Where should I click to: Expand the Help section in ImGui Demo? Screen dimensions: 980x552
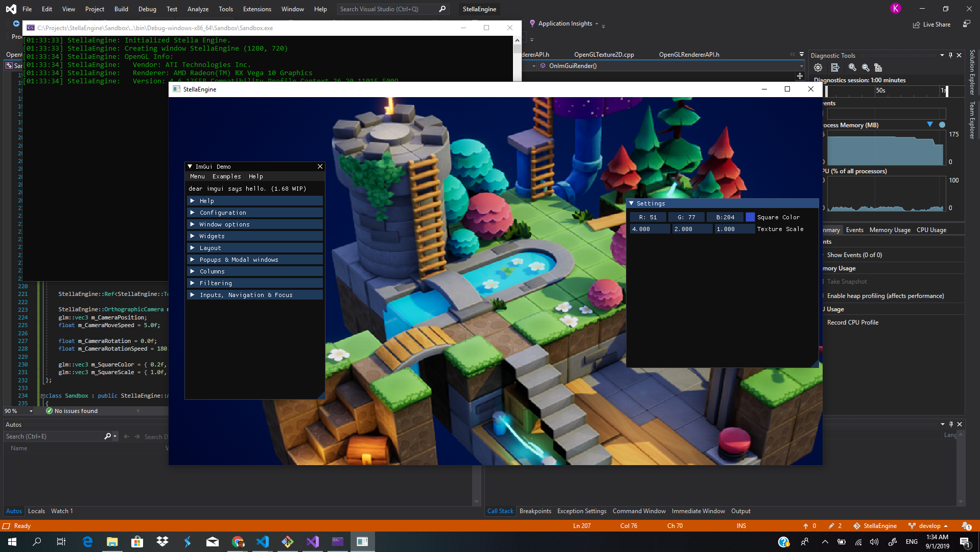pyautogui.click(x=255, y=201)
